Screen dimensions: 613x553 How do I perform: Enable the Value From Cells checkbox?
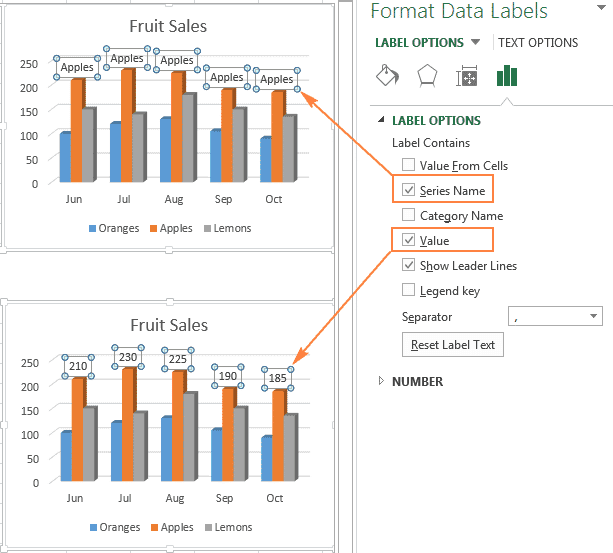tap(408, 166)
